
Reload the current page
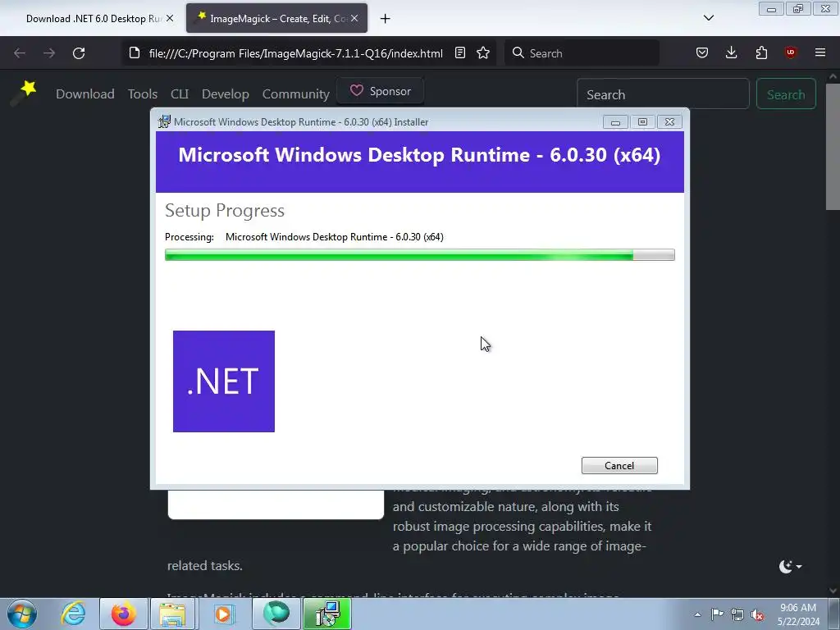point(79,53)
